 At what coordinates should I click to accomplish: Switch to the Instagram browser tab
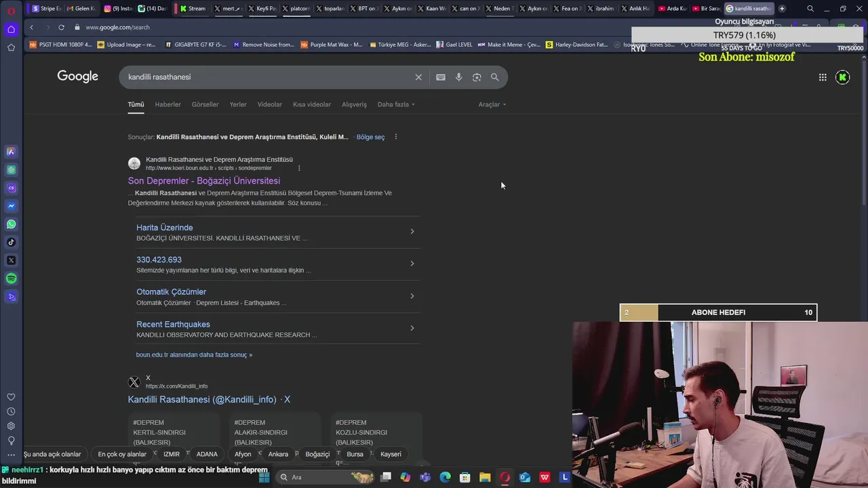tap(118, 9)
